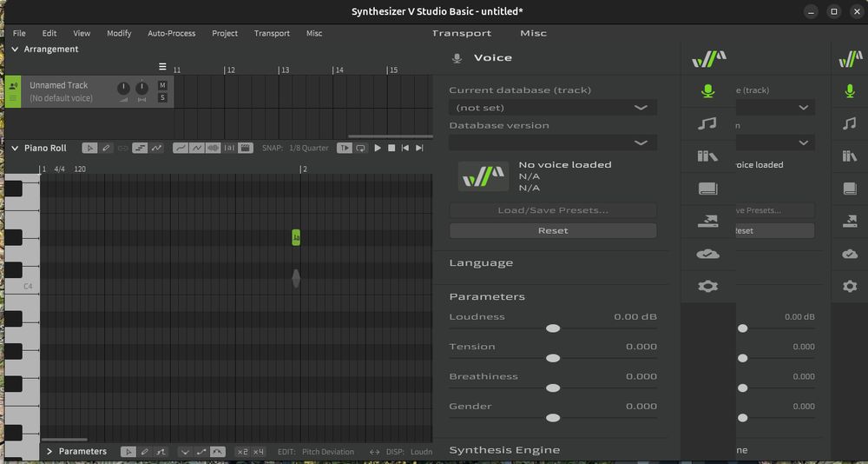Click the arch curve interpolation button
The width and height of the screenshot is (868, 464).
point(218,452)
